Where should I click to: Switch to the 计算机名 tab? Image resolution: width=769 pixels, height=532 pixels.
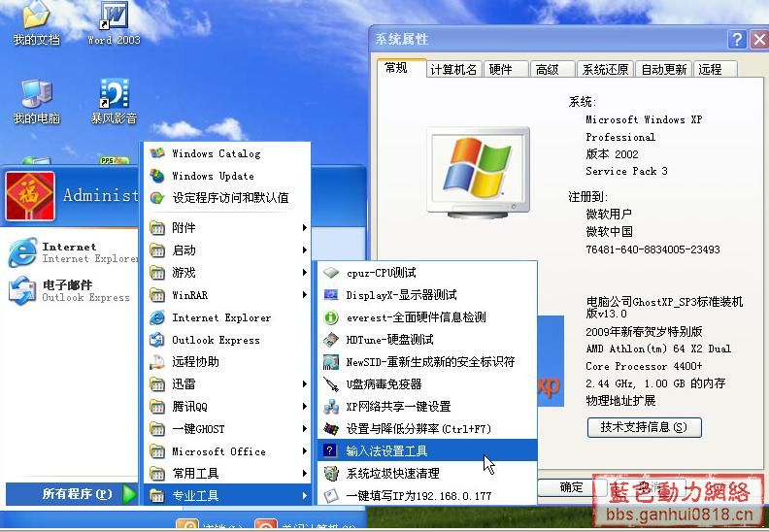click(x=453, y=69)
